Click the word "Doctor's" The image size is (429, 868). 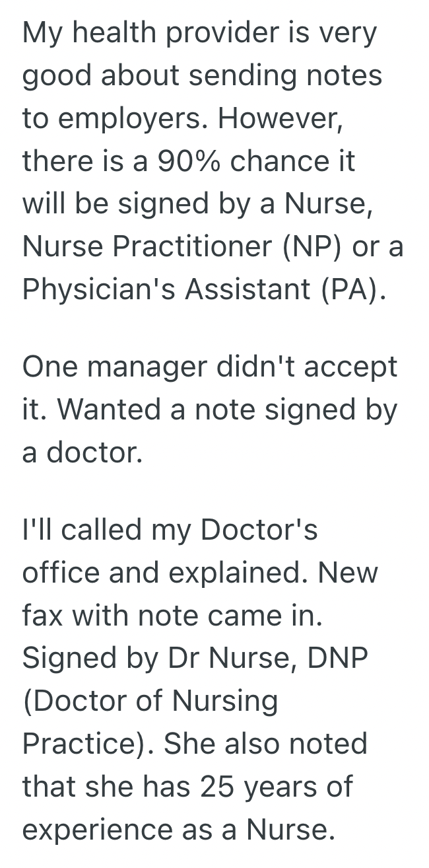coord(259,530)
